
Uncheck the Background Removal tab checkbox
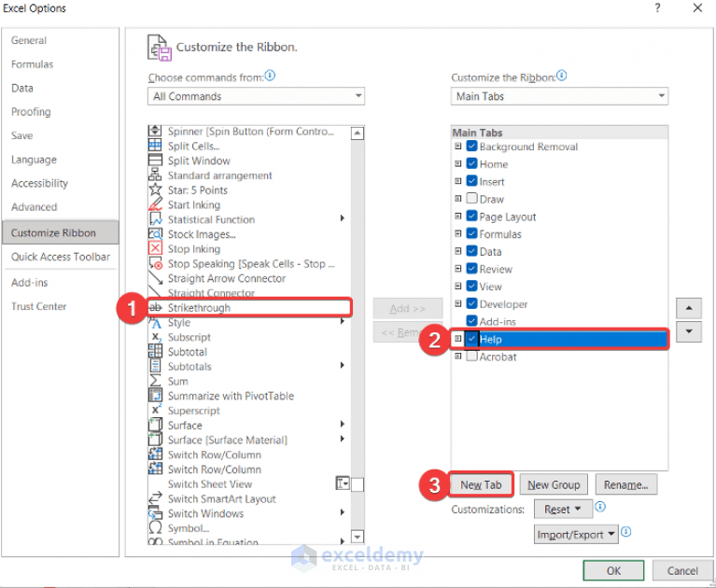click(x=471, y=147)
